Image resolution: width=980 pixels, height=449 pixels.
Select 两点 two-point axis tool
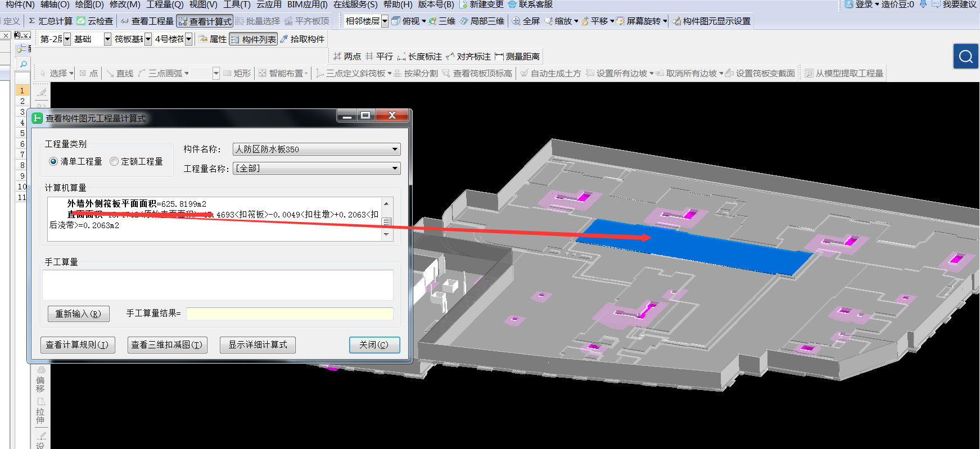pos(347,56)
